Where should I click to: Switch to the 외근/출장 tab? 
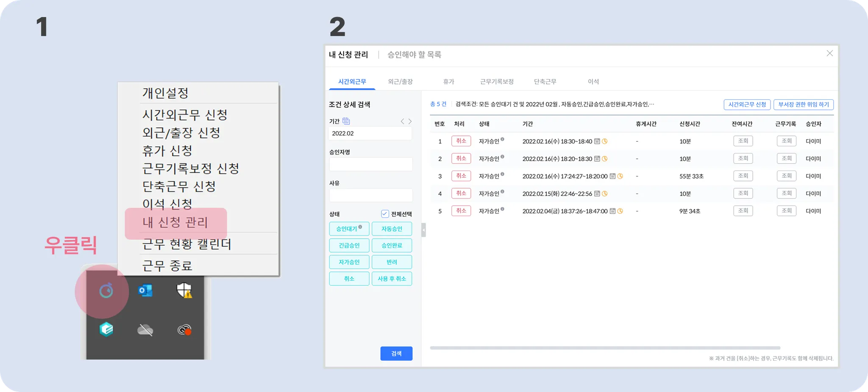400,81
